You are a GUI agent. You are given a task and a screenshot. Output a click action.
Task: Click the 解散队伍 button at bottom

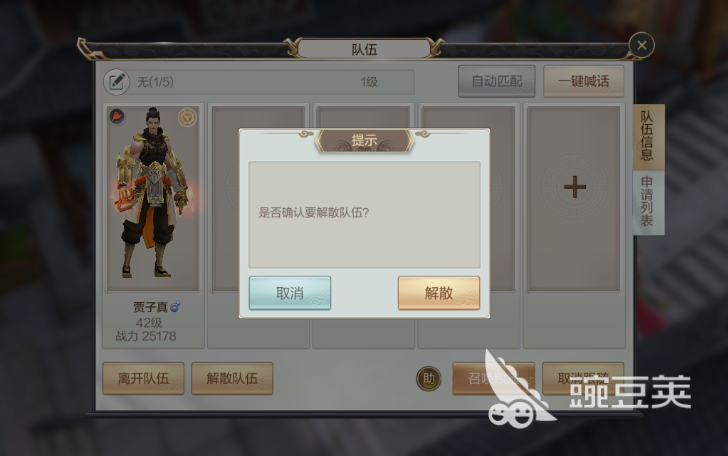pyautogui.click(x=232, y=378)
